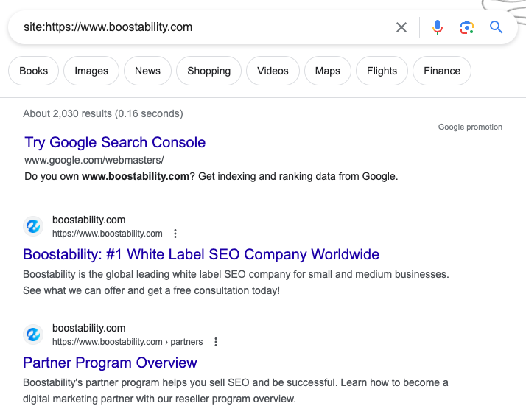Open the Finance filter chip
The image size is (526, 420).
442,71
